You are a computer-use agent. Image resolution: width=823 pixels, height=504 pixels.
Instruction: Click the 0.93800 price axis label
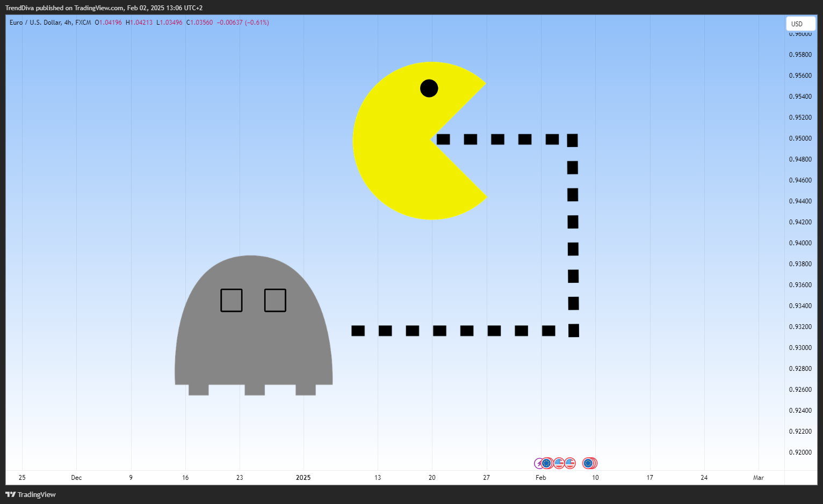[x=800, y=264]
